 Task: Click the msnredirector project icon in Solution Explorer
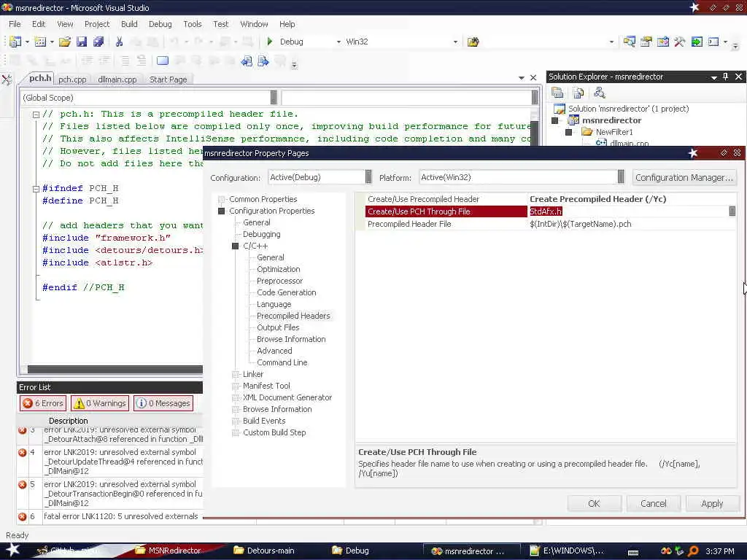click(x=573, y=120)
